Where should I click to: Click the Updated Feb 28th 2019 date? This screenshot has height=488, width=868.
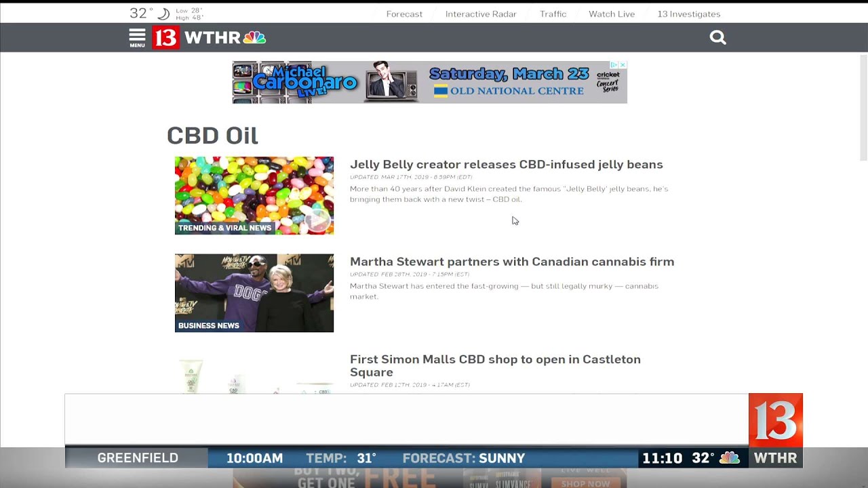tap(410, 274)
